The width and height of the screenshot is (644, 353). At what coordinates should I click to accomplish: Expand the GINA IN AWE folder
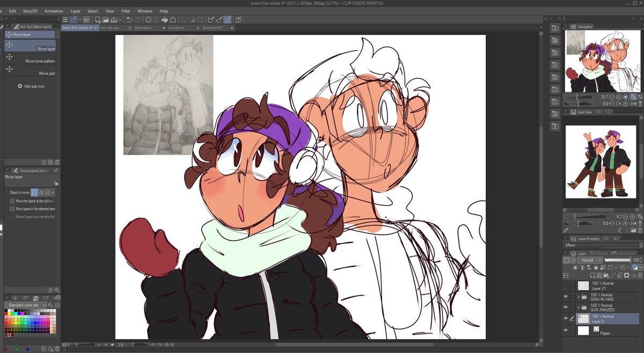pyautogui.click(x=579, y=297)
